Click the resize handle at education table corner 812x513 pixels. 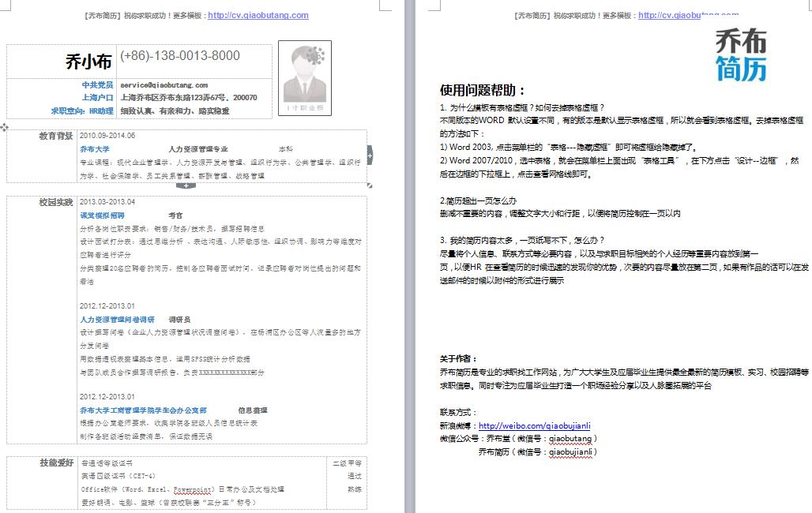[x=370, y=185]
